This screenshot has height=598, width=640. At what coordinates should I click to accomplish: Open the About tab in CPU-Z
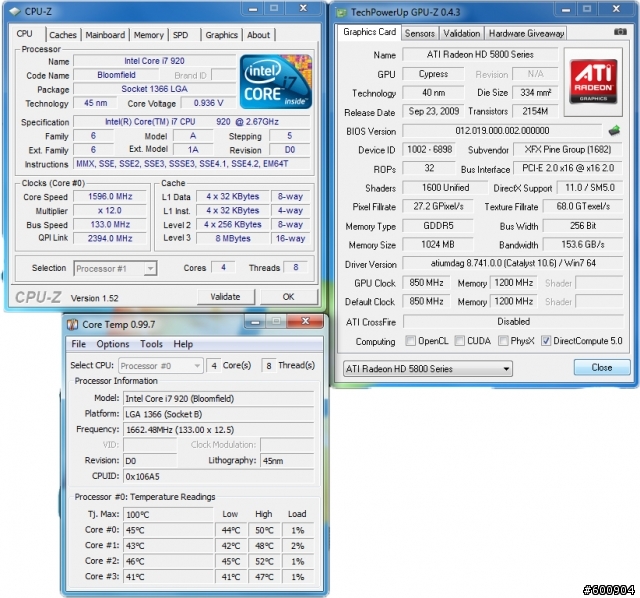(x=258, y=35)
